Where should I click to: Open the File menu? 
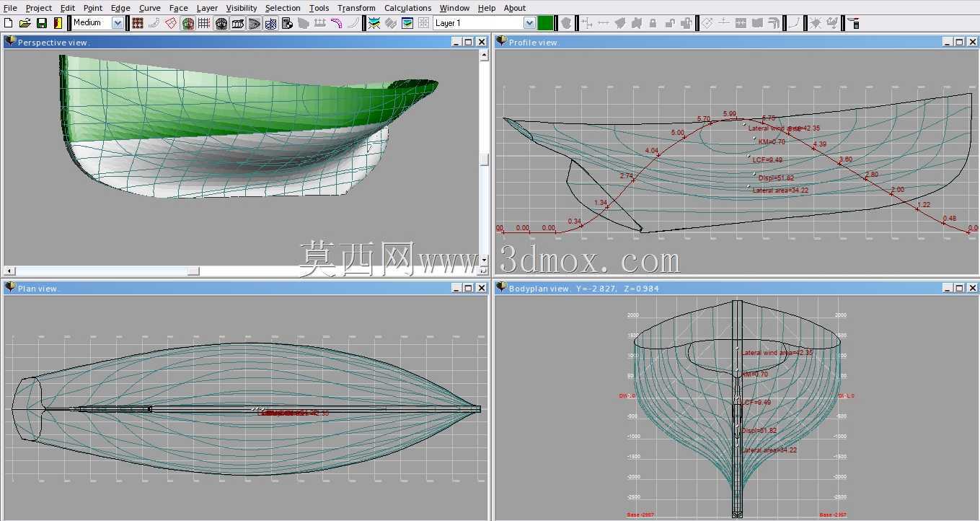coord(10,8)
